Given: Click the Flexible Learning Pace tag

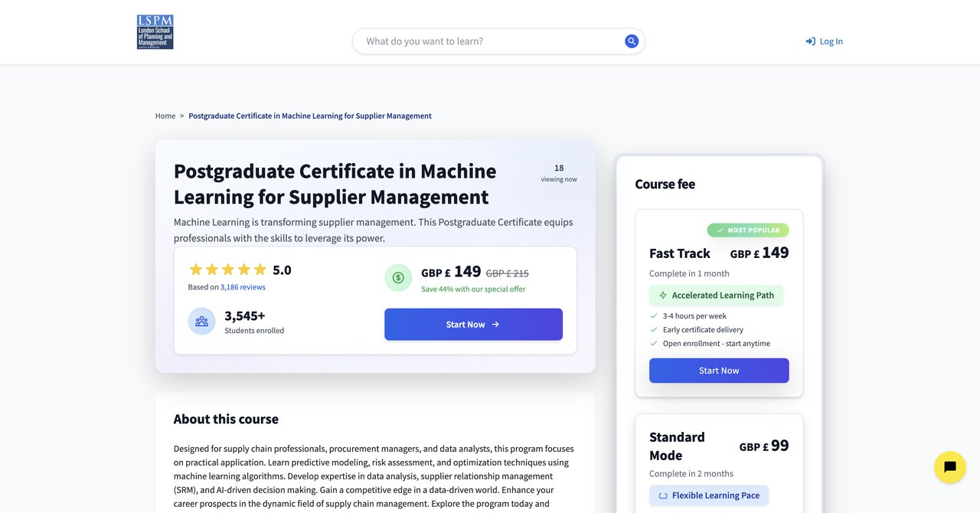Looking at the screenshot, I should (709, 495).
